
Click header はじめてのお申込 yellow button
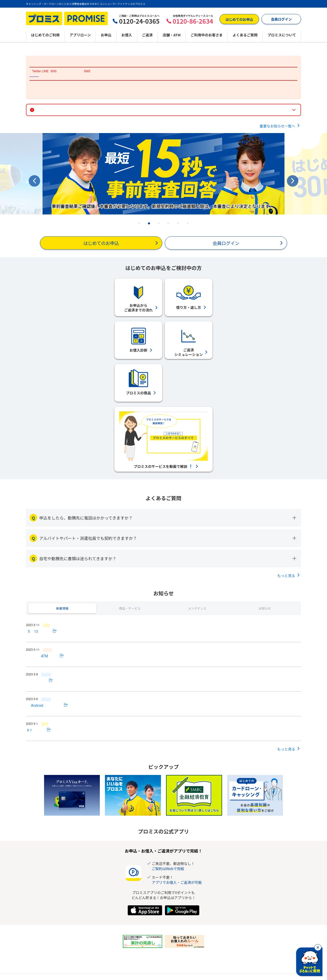point(239,19)
